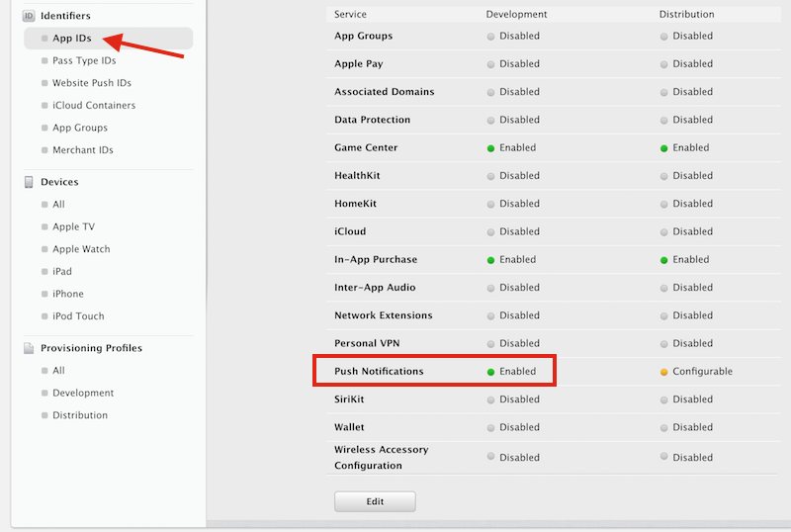Click the Wallet service name
Screen dimensions: 791x532
[349, 427]
